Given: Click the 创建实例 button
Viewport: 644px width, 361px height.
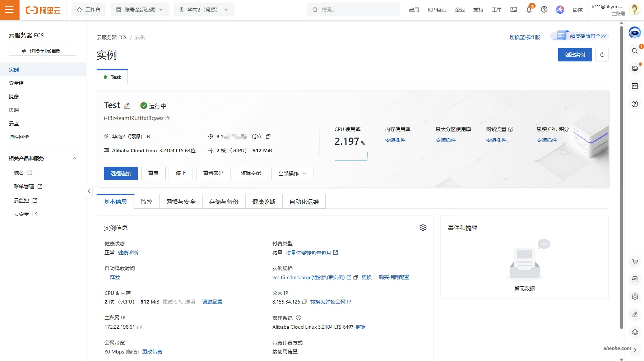Looking at the screenshot, I should pos(575,55).
